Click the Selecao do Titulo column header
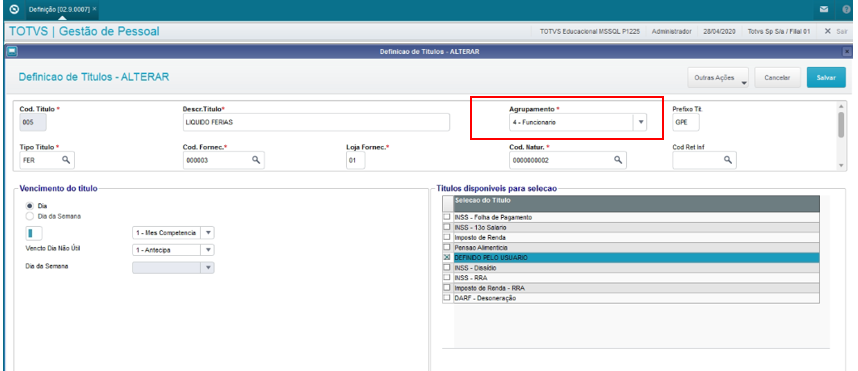858x371 pixels. 636,204
